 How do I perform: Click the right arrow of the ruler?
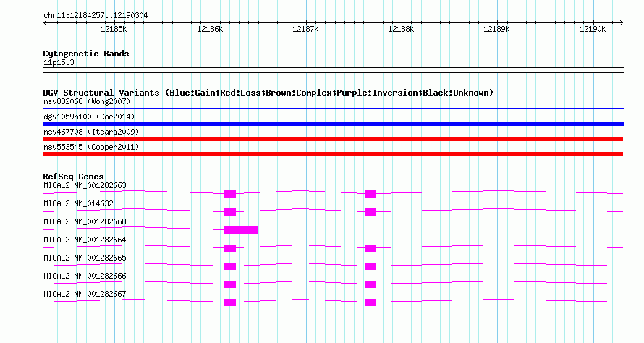tap(622, 22)
